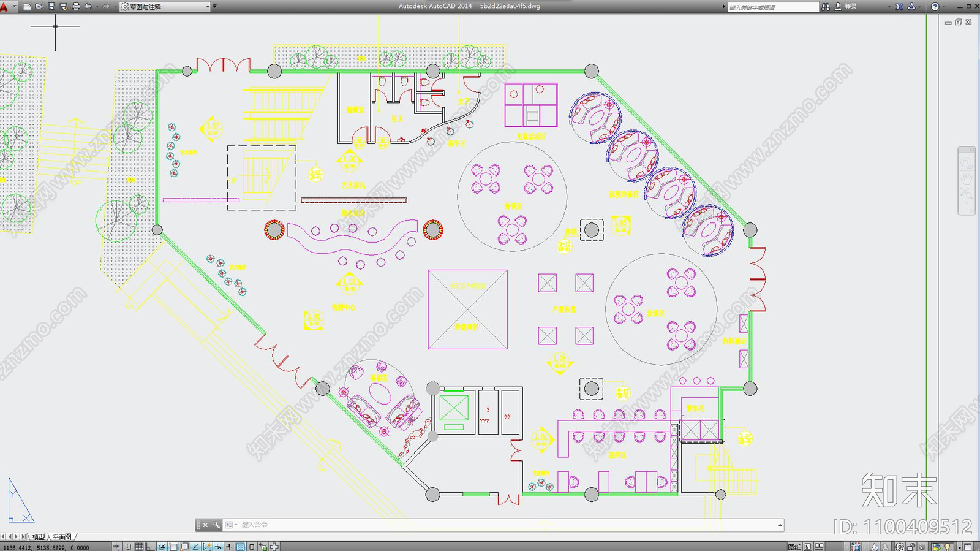Image resolution: width=980 pixels, height=551 pixels.
Task: Open the AutoCAD application menu button
Action: 6,6
